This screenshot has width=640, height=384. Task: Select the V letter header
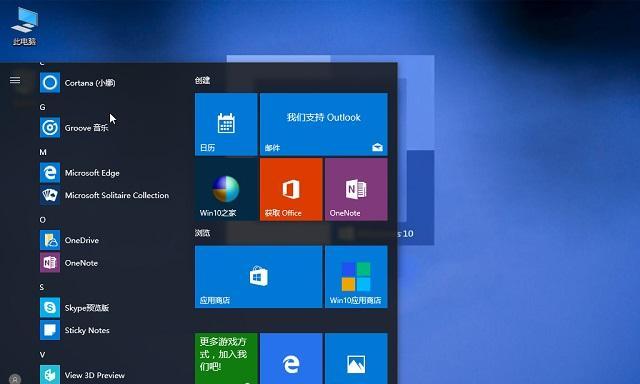tap(42, 355)
